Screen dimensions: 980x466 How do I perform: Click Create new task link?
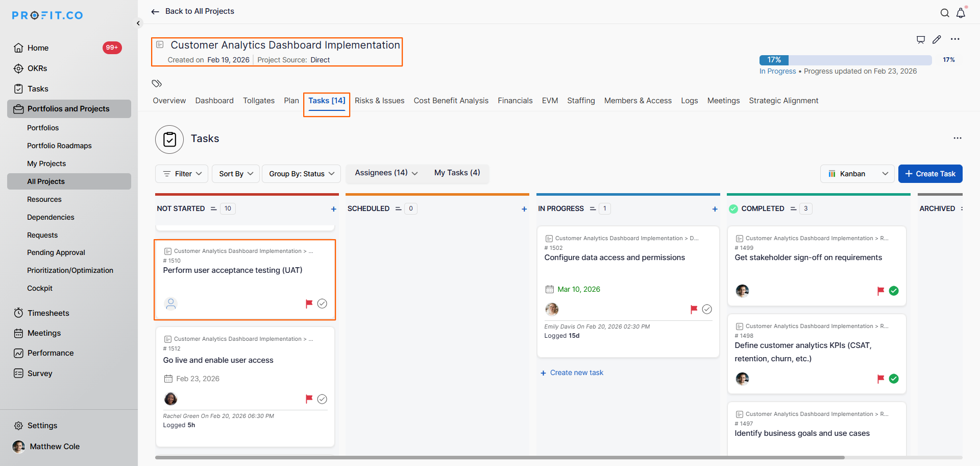(x=576, y=372)
